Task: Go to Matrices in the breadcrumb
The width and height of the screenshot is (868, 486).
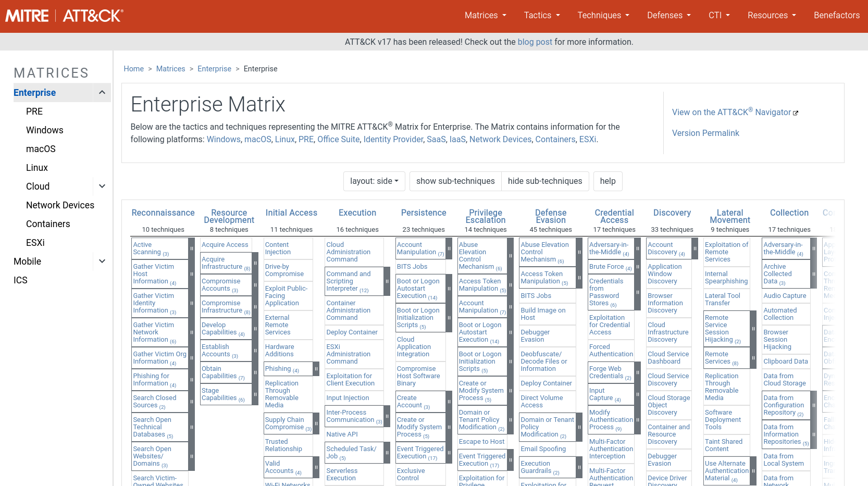Action: pos(170,69)
